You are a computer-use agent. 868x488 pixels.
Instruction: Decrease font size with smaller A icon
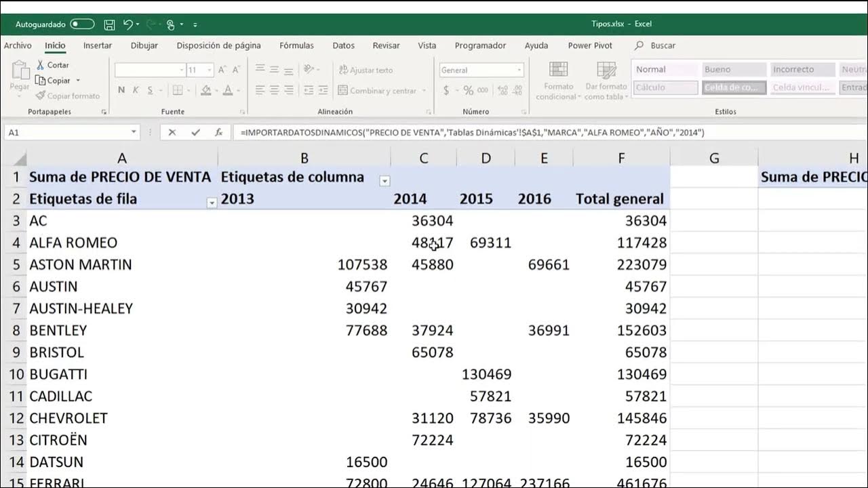pos(235,70)
